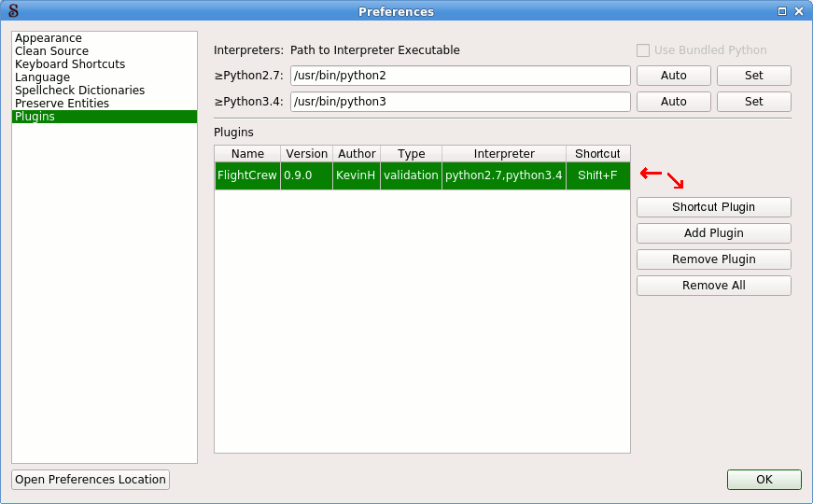Screen dimensions: 813x504
Task: Open the Language preferences page
Action: pos(105,77)
